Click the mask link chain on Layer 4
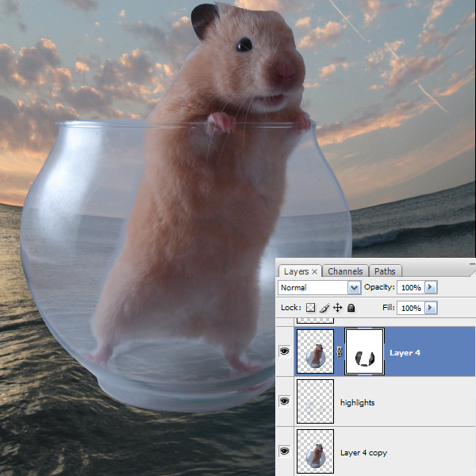Image resolution: width=476 pixels, height=476 pixels. tap(340, 352)
